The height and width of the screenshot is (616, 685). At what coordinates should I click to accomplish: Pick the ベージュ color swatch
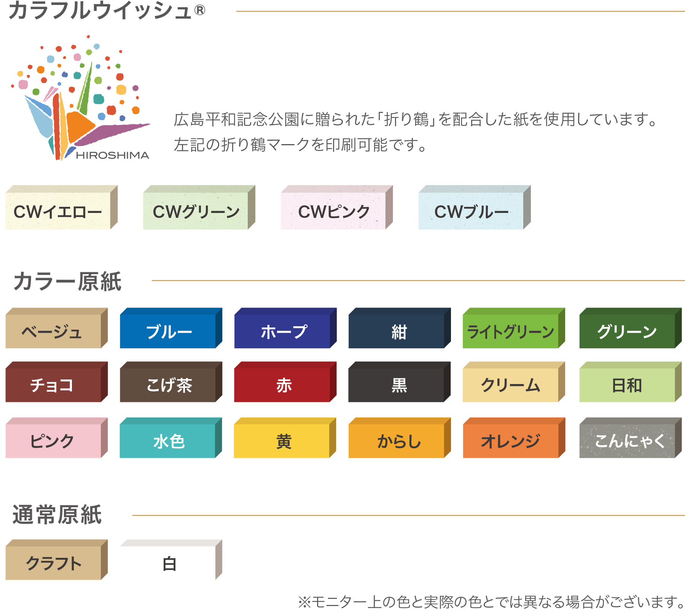coord(57,328)
